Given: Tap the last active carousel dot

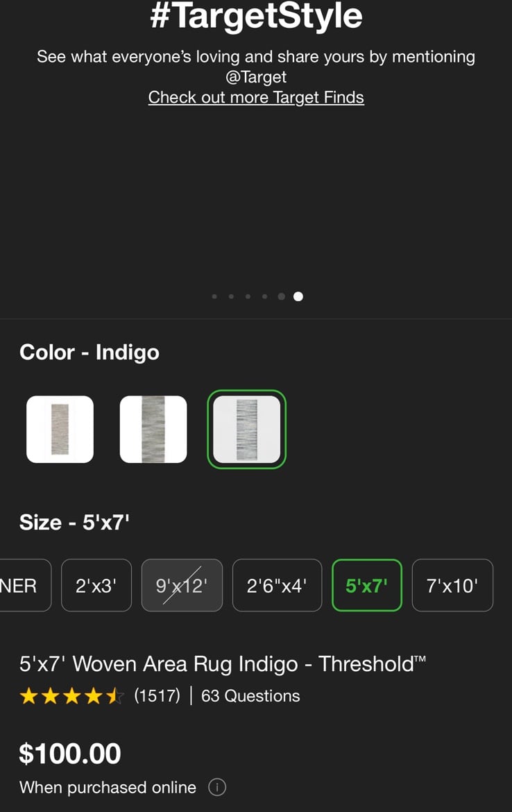Looking at the screenshot, I should (298, 297).
